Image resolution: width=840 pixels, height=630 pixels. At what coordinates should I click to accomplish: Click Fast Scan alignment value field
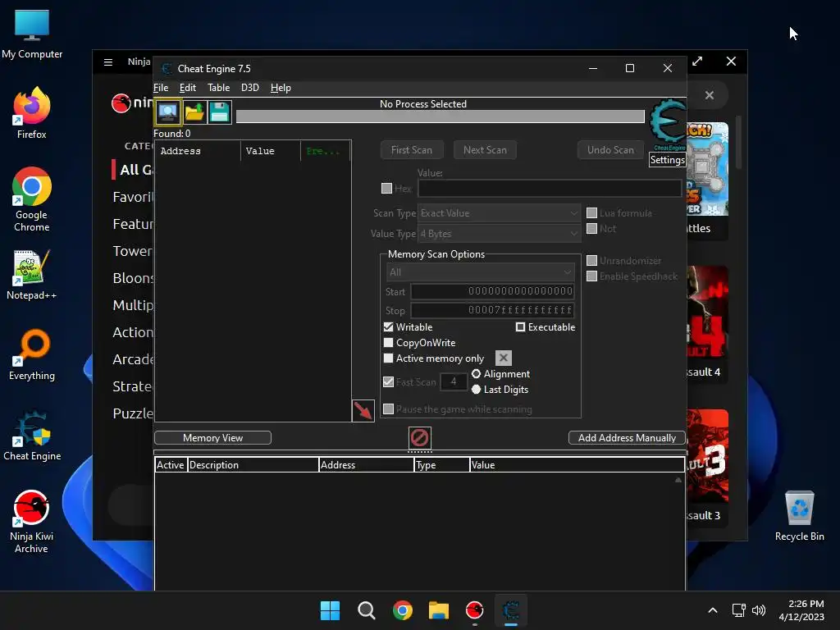pyautogui.click(x=453, y=381)
